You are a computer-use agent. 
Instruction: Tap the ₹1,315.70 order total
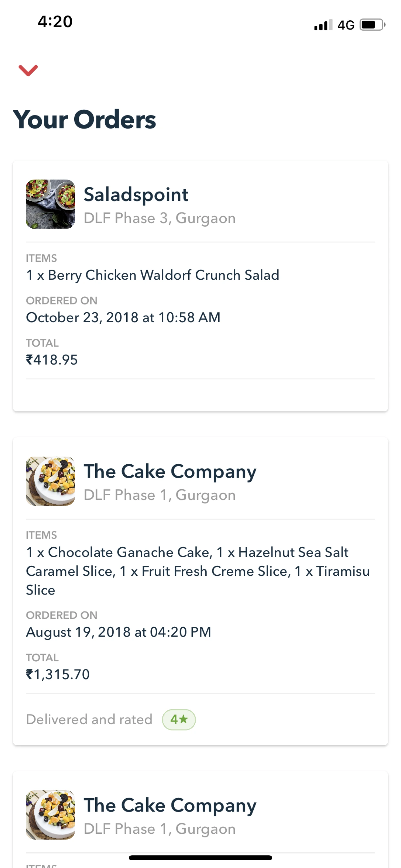tap(58, 674)
